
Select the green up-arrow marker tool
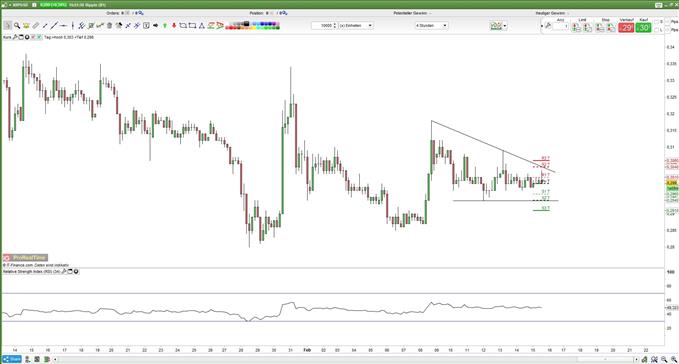pyautogui.click(x=165, y=26)
